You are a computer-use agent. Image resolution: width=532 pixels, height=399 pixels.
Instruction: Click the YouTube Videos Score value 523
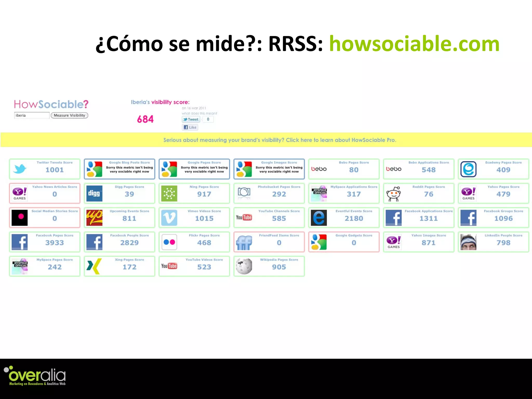coord(204,267)
